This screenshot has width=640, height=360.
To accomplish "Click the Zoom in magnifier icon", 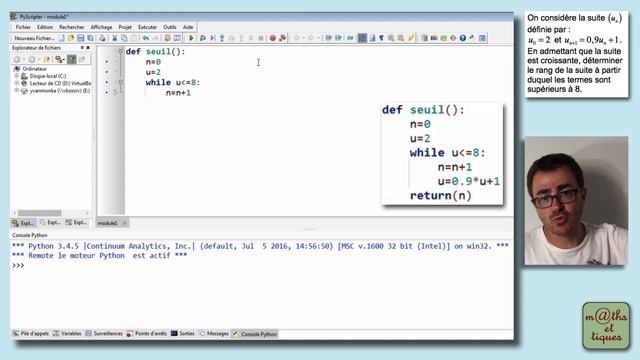I will pyautogui.click(x=391, y=38).
